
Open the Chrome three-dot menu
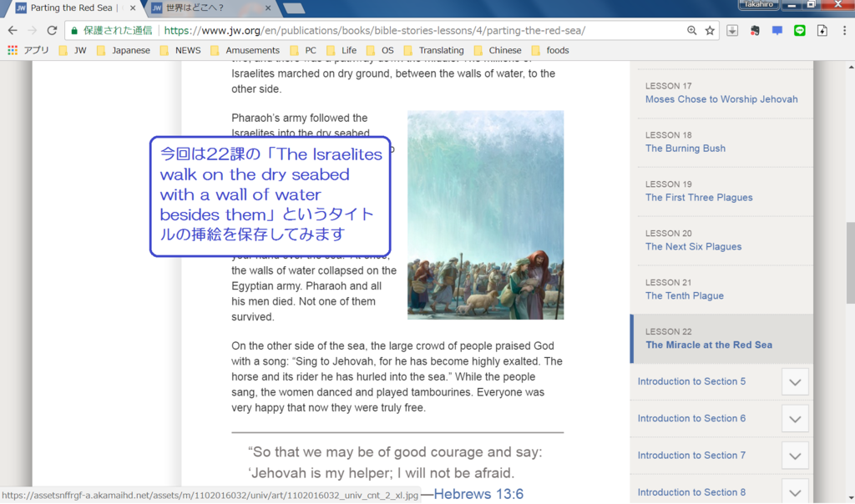844,31
